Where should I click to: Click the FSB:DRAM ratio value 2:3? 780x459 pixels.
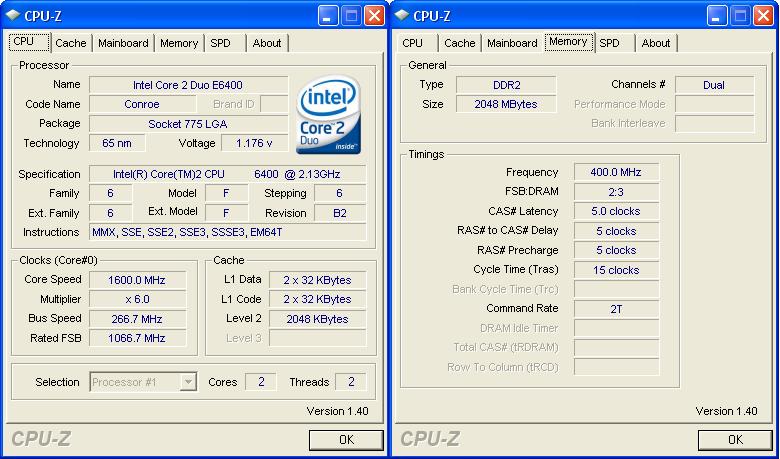[x=616, y=191]
